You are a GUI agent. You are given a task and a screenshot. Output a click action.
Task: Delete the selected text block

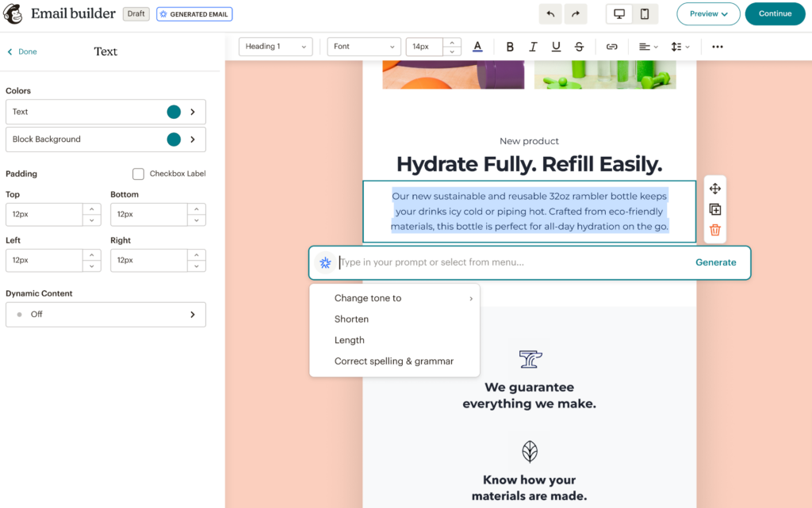715,230
